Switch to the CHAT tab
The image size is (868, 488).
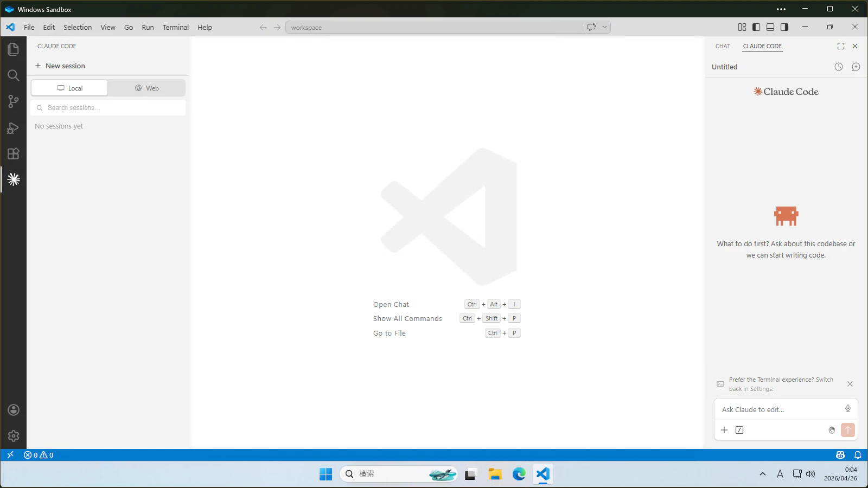[723, 46]
